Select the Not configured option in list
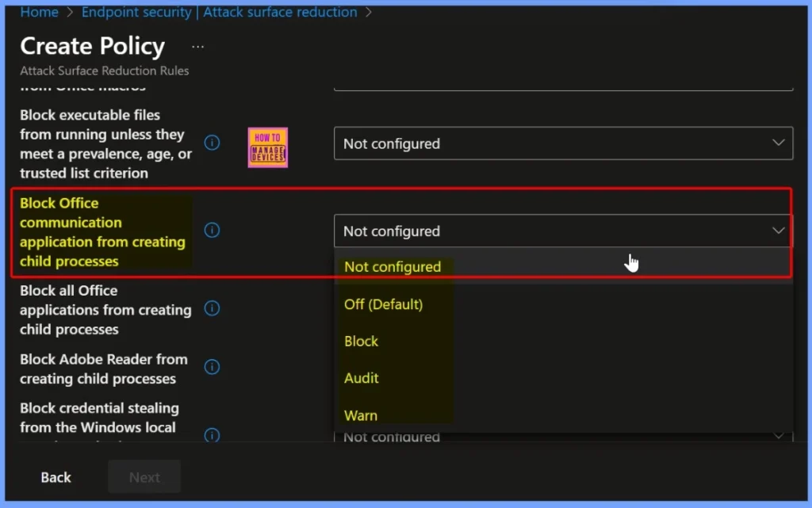This screenshot has width=812, height=508. click(393, 267)
